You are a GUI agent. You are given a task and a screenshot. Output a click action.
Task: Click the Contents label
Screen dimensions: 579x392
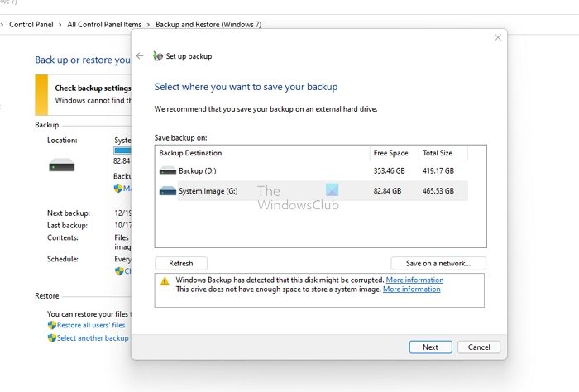[x=62, y=237]
